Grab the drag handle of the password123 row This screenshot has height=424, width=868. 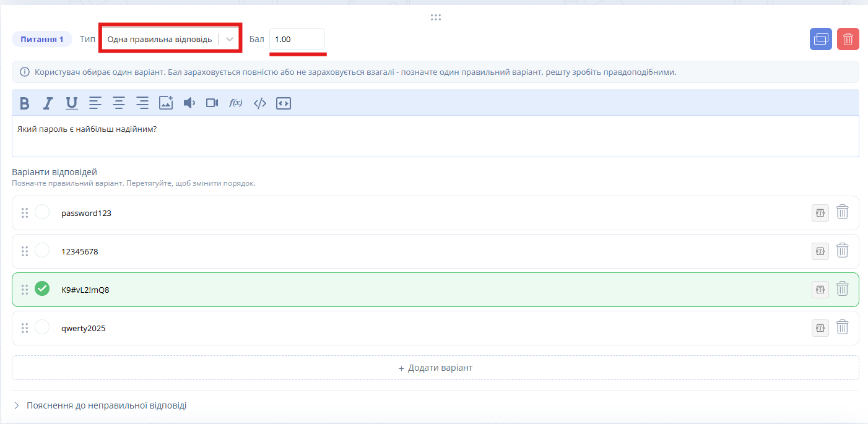pos(25,213)
